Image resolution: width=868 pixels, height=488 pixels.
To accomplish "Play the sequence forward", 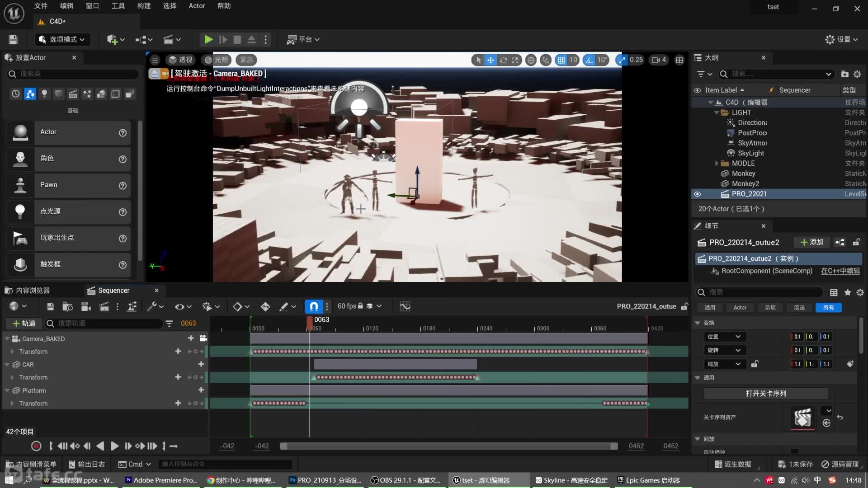I will (x=114, y=446).
